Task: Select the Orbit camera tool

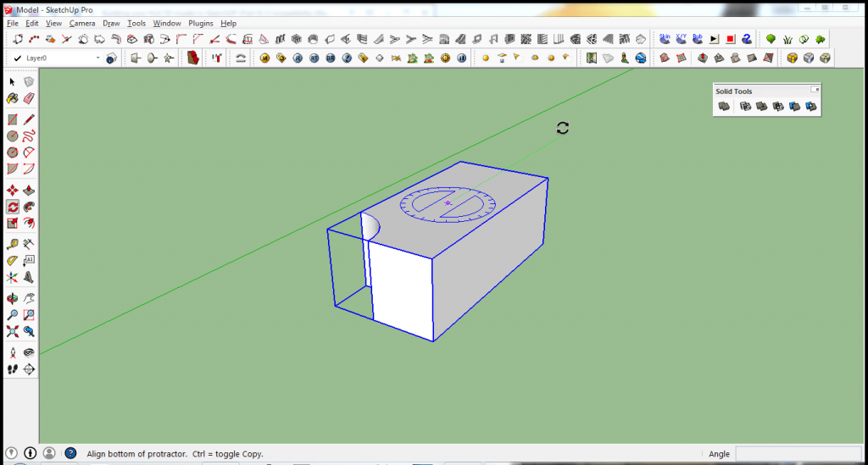Action: (12, 299)
